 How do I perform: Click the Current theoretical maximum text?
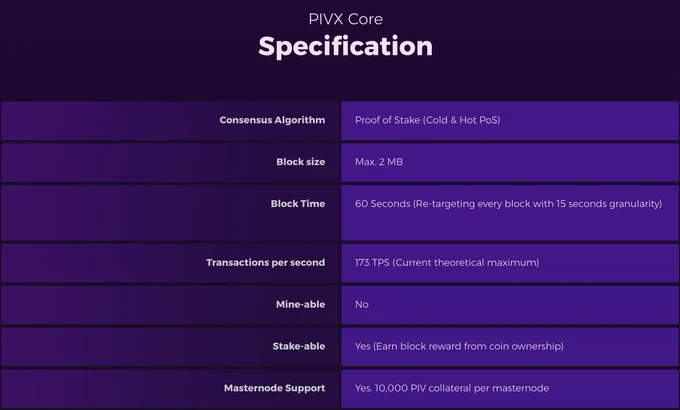pyautogui.click(x=466, y=262)
